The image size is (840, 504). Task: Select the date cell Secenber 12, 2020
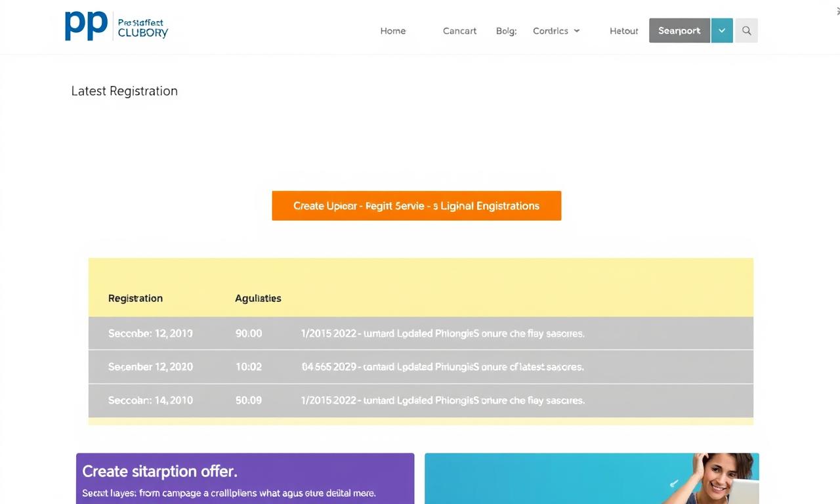pos(150,367)
